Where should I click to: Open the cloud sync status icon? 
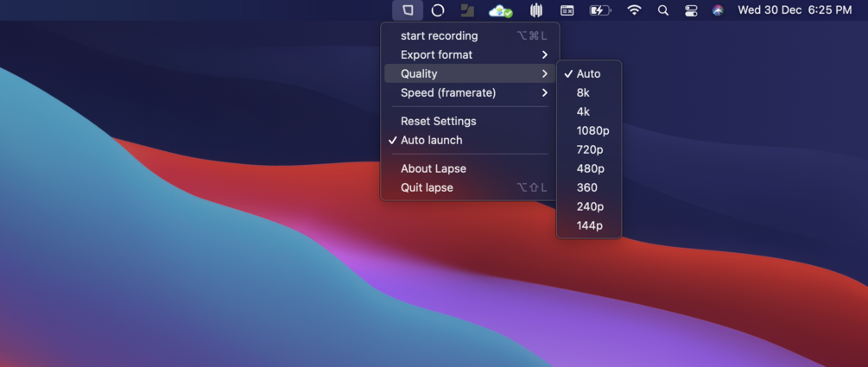coord(500,10)
